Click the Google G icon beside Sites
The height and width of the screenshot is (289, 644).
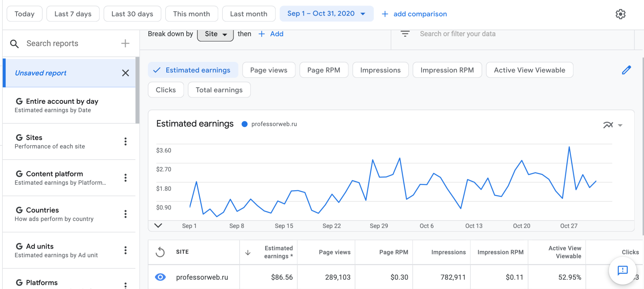pos(19,137)
